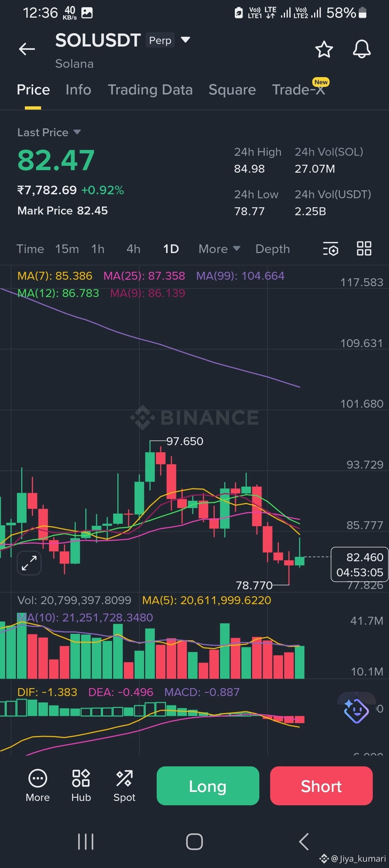389x868 pixels.
Task: Add SOLUSDT to favorites star
Action: (x=324, y=49)
